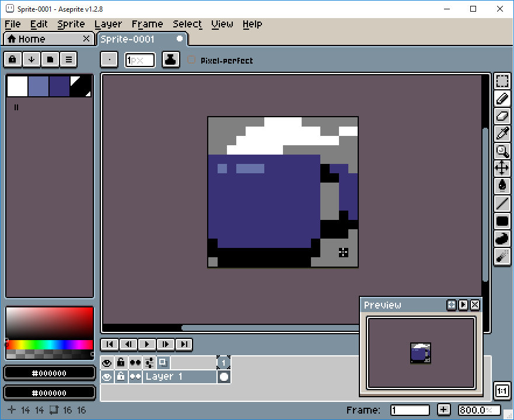
Task: Select the Rectangular Marquee tool
Action: coord(502,81)
